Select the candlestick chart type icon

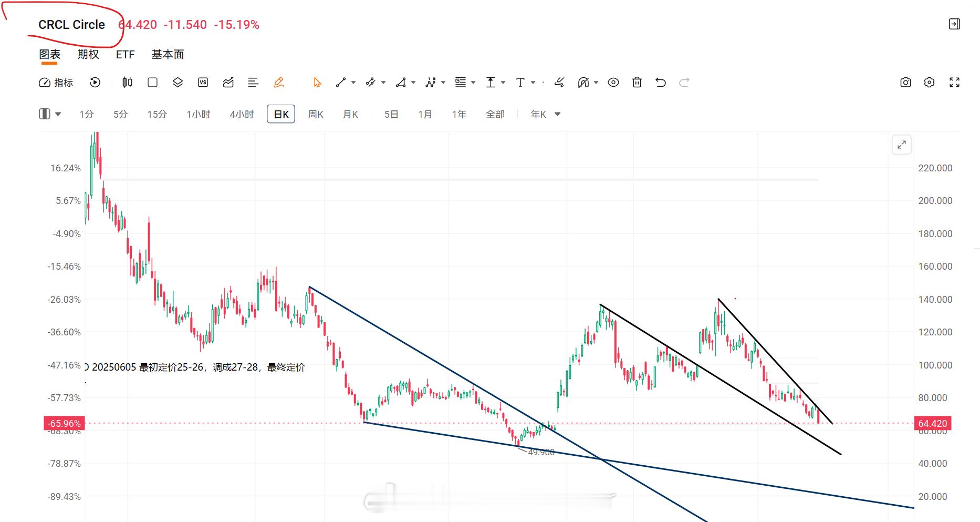[x=127, y=83]
